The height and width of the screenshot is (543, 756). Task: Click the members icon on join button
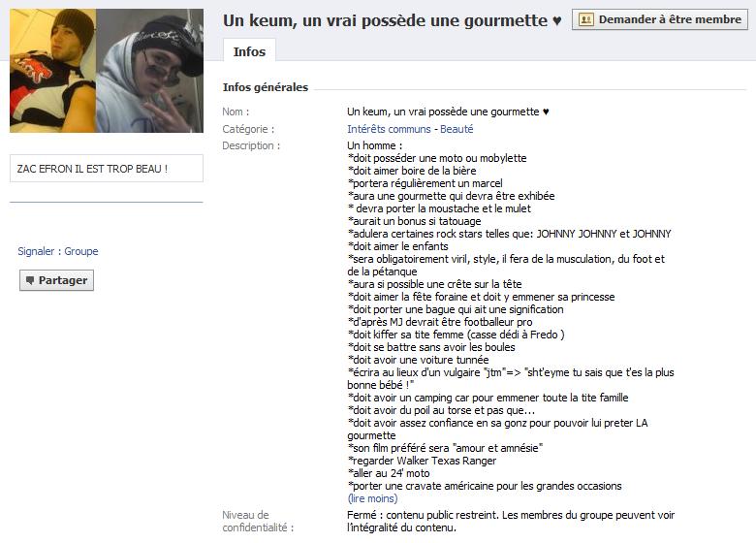[x=585, y=19]
